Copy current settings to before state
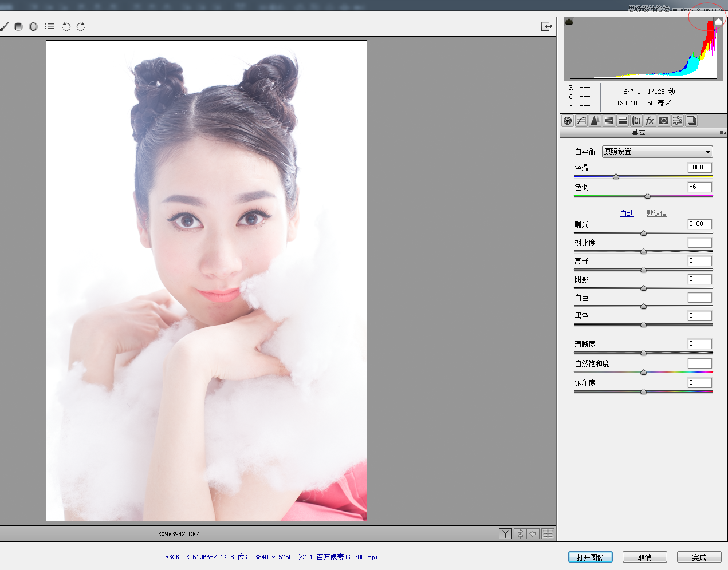728x570 pixels. (533, 533)
